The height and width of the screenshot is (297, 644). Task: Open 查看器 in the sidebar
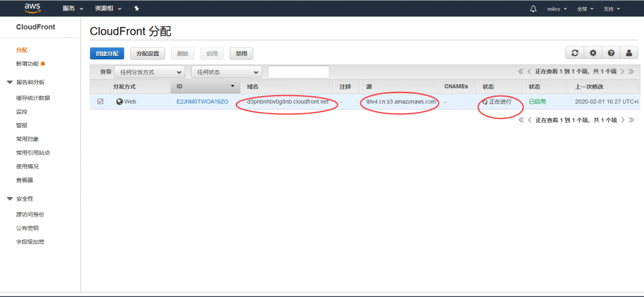pos(25,180)
